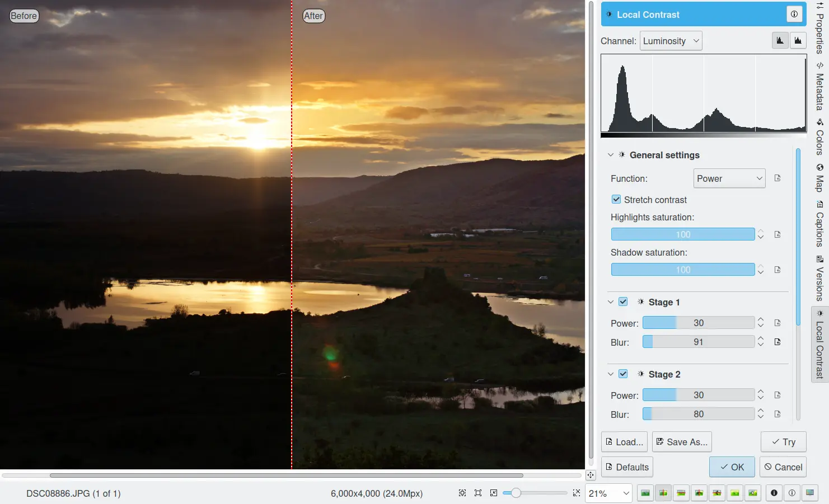Toggle under-exposure indicator

[774, 493]
